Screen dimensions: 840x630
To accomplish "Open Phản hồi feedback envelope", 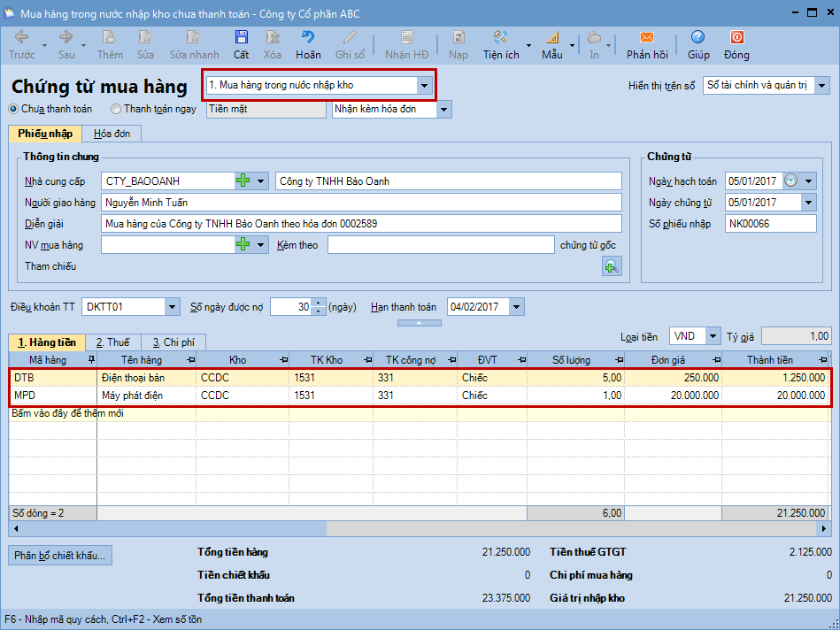I will point(646,37).
